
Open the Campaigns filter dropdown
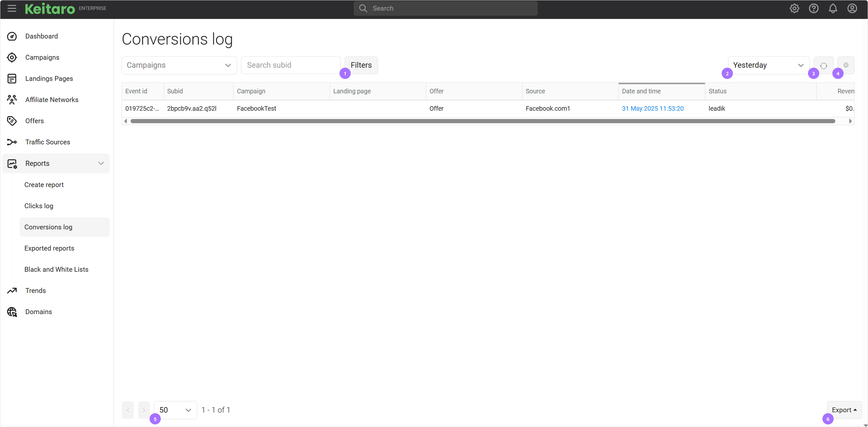point(179,65)
